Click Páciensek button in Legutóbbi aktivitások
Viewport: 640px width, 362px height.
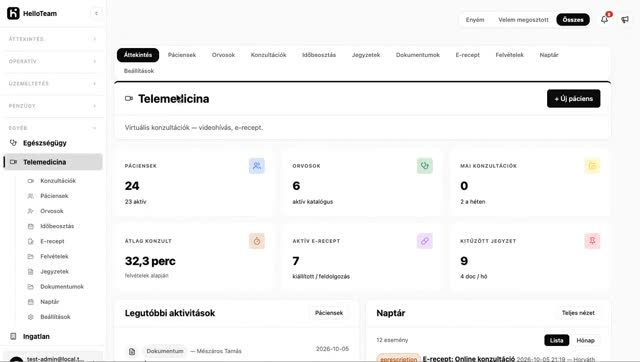[329, 313]
